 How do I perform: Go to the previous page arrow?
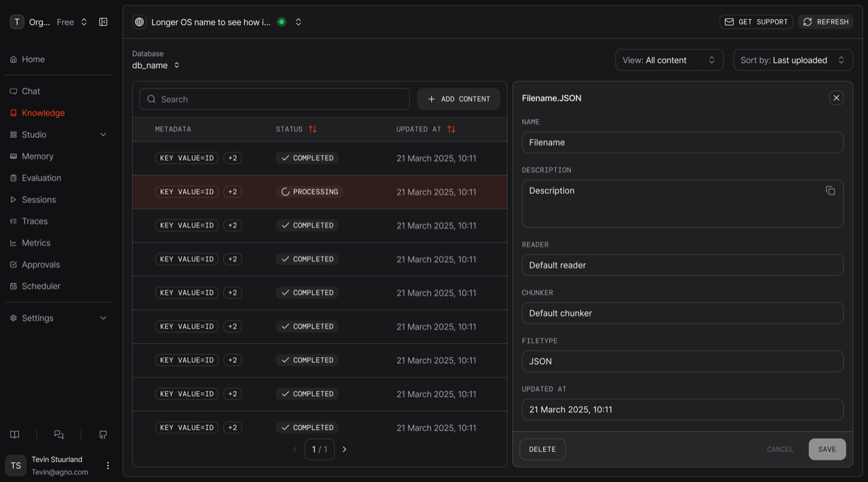tap(295, 449)
